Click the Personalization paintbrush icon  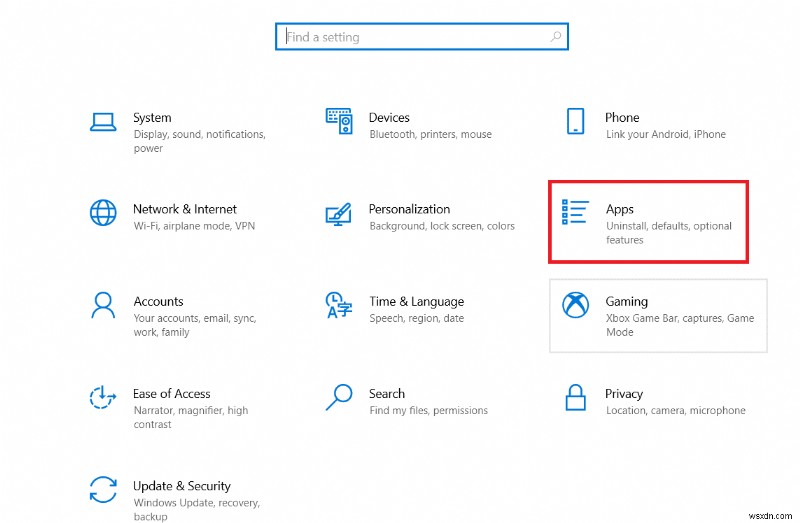pos(339,214)
